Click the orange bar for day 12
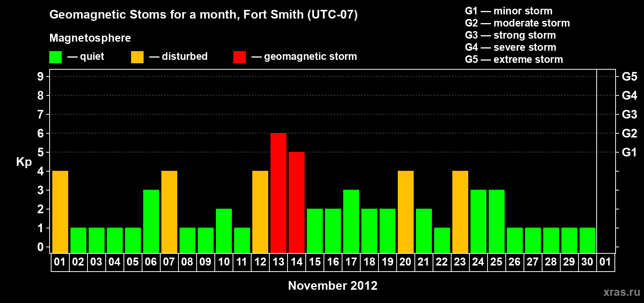Viewport: 644px width, 303px height. click(260, 212)
